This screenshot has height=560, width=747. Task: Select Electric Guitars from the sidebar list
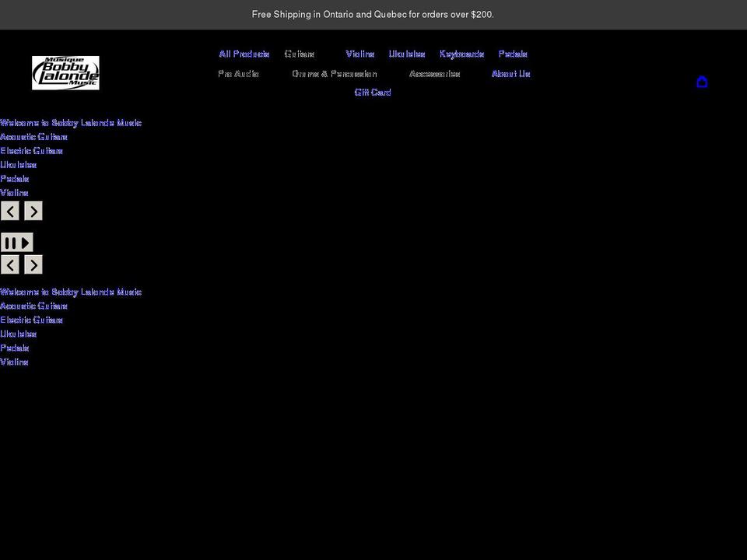31,150
